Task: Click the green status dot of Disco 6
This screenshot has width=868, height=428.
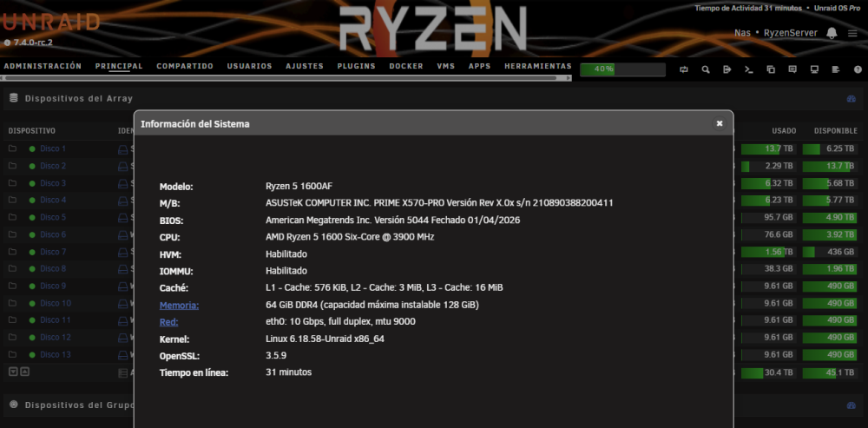Action: point(32,234)
